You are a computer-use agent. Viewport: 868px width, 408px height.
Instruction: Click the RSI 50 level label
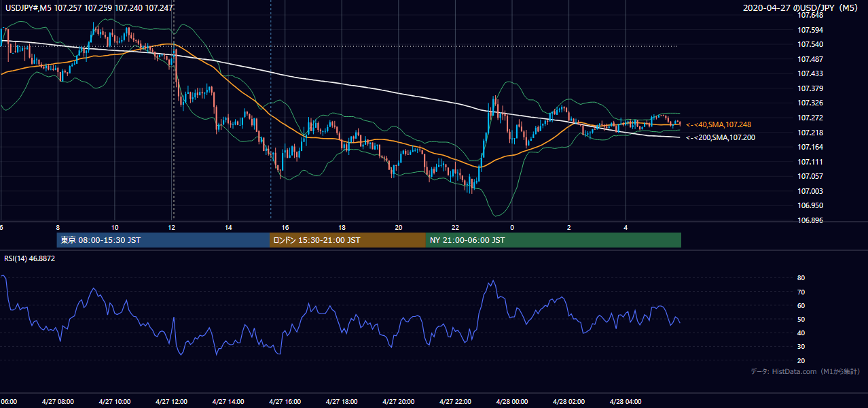pos(801,319)
